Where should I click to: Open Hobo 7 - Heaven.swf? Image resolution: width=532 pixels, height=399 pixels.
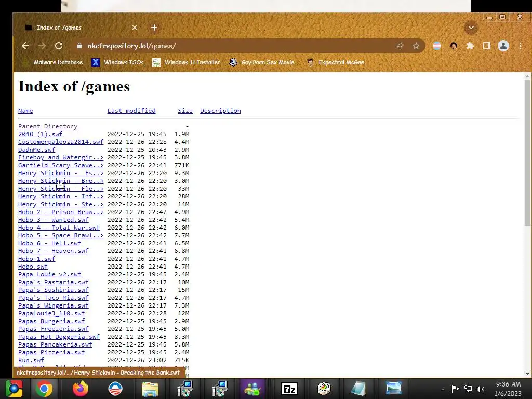54,251
